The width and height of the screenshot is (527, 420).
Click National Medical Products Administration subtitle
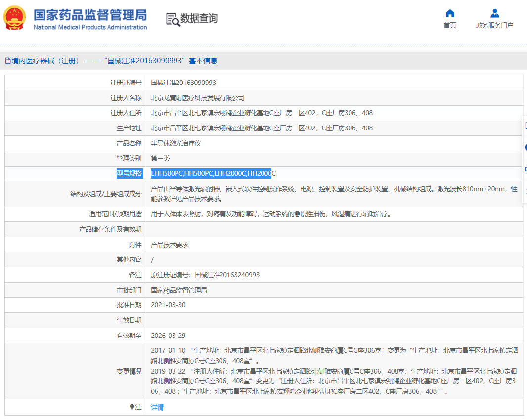(90, 27)
